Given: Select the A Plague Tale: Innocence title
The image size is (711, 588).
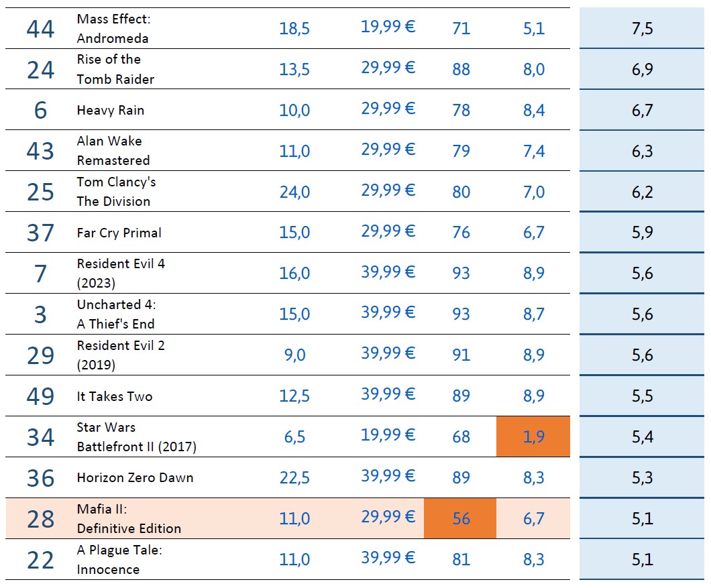Looking at the screenshot, I should click(119, 559).
